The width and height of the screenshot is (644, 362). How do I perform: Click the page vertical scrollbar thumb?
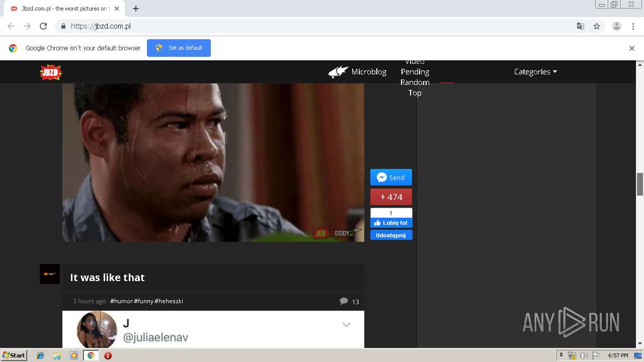(x=640, y=184)
